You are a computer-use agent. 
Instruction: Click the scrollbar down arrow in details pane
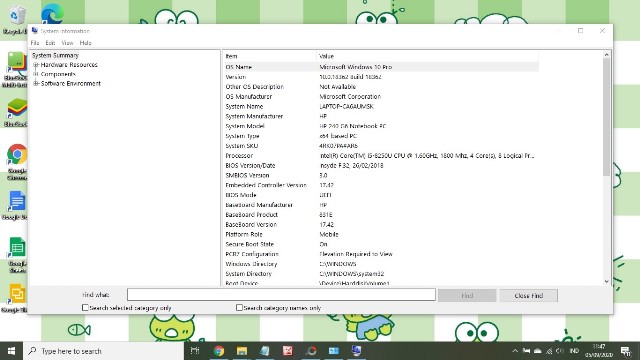coord(607,281)
